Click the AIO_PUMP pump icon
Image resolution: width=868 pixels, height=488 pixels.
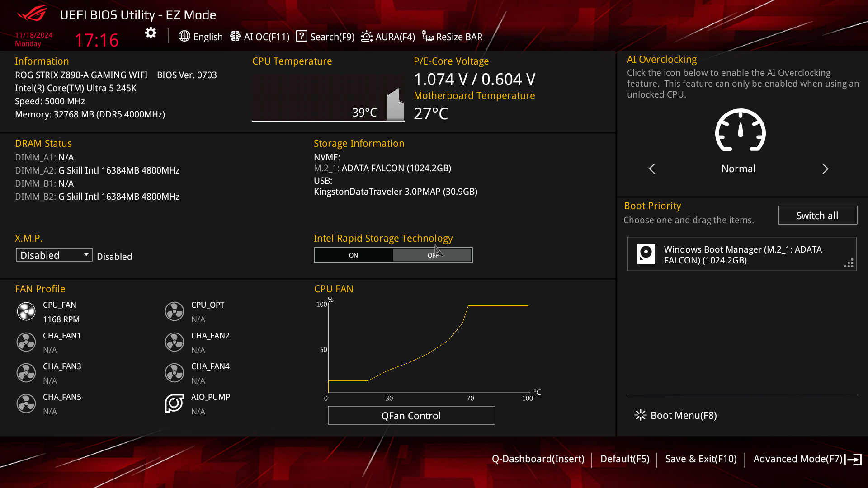pos(175,404)
